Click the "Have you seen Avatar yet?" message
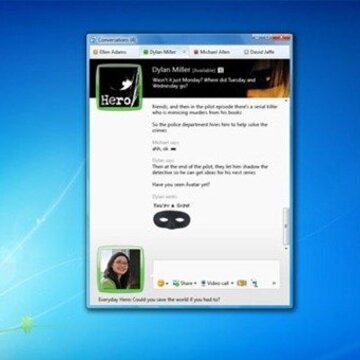The image size is (360, 360). point(181,184)
